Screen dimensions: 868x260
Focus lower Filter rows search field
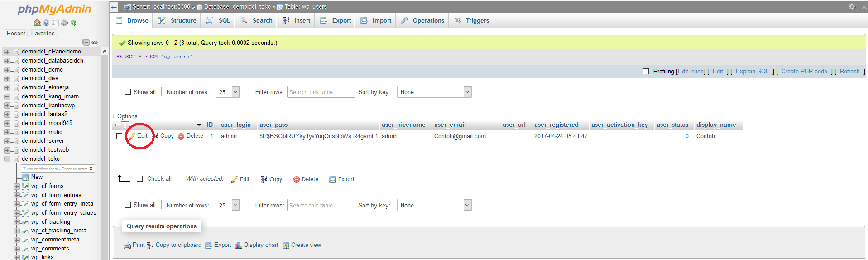point(321,205)
